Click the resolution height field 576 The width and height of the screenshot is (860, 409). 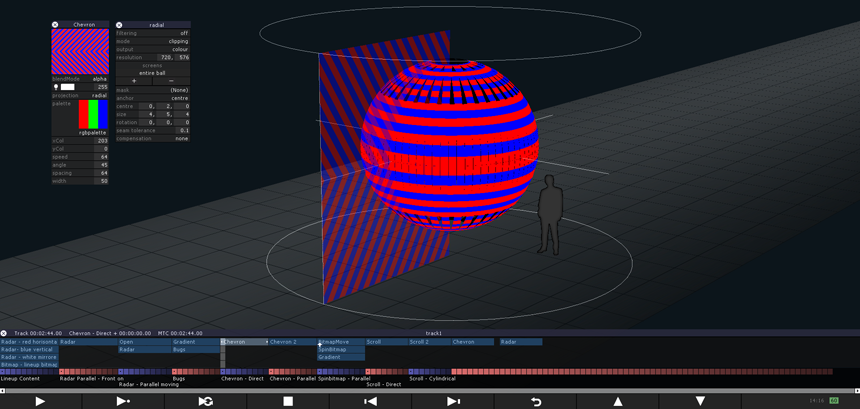182,57
